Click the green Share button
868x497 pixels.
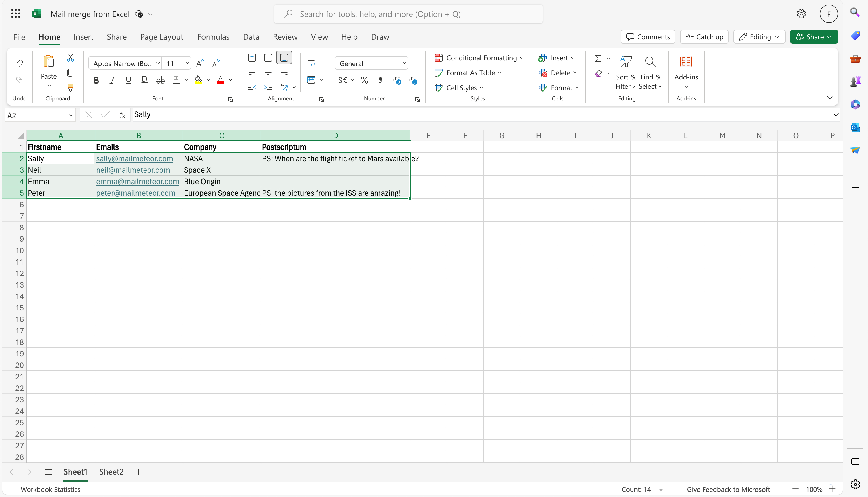click(814, 37)
